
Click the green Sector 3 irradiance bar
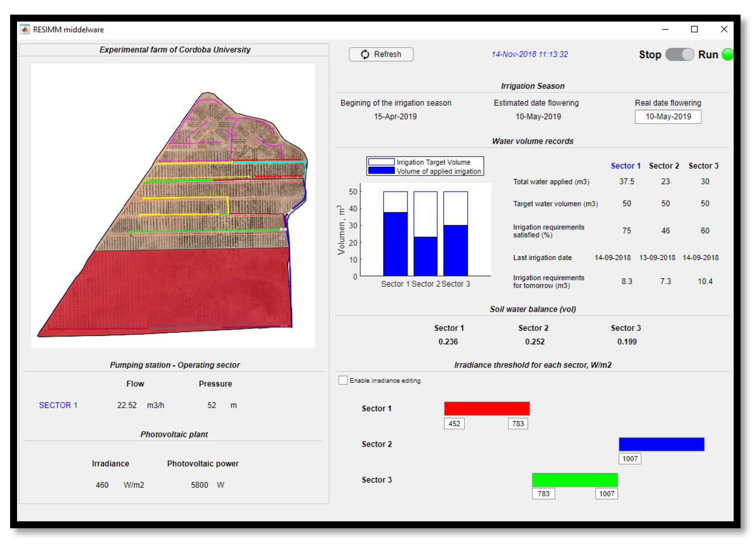[575, 480]
